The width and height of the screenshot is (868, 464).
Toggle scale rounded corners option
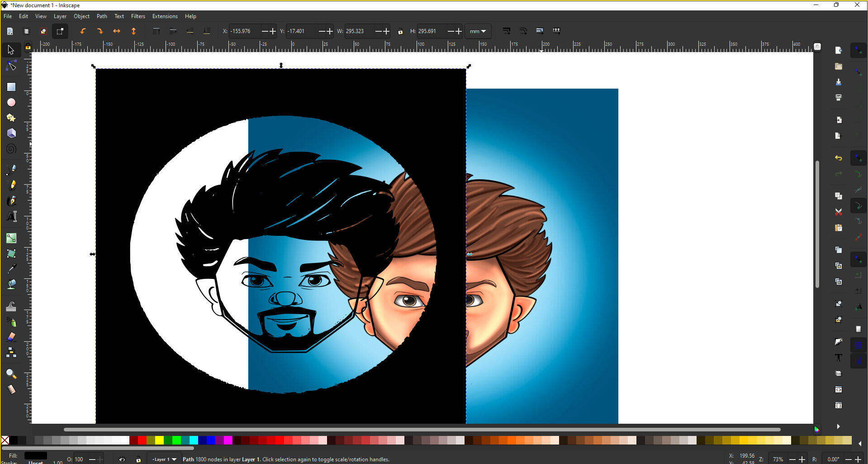[x=523, y=31]
